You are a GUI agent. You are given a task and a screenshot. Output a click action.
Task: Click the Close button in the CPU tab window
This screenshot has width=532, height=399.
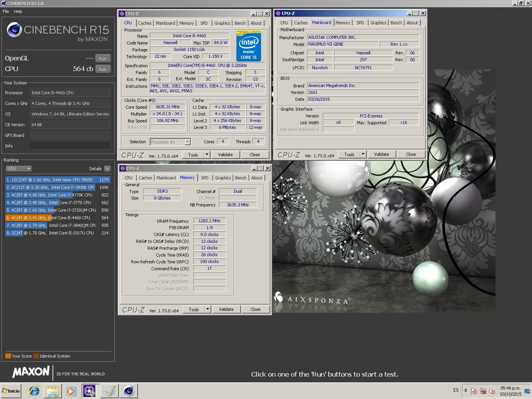pyautogui.click(x=255, y=155)
